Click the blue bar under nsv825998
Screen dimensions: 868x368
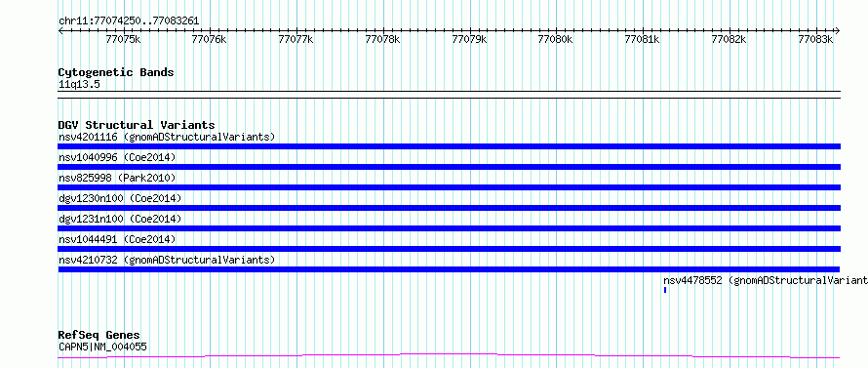click(x=449, y=187)
